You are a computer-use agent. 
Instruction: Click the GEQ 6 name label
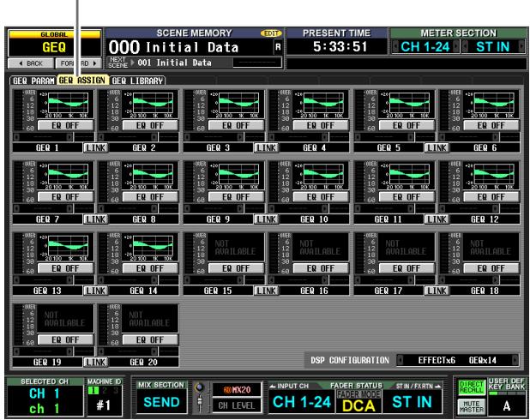point(485,147)
